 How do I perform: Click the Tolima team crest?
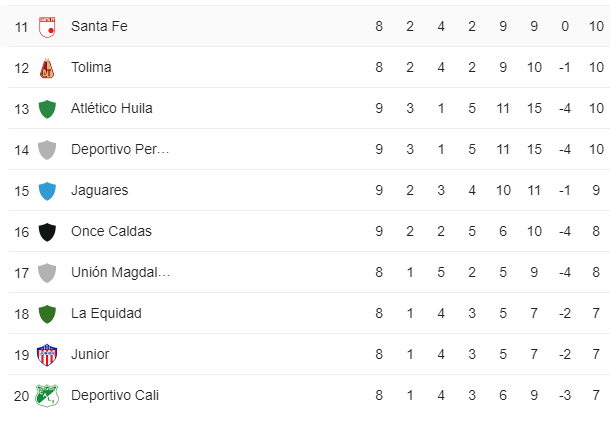pos(47,68)
